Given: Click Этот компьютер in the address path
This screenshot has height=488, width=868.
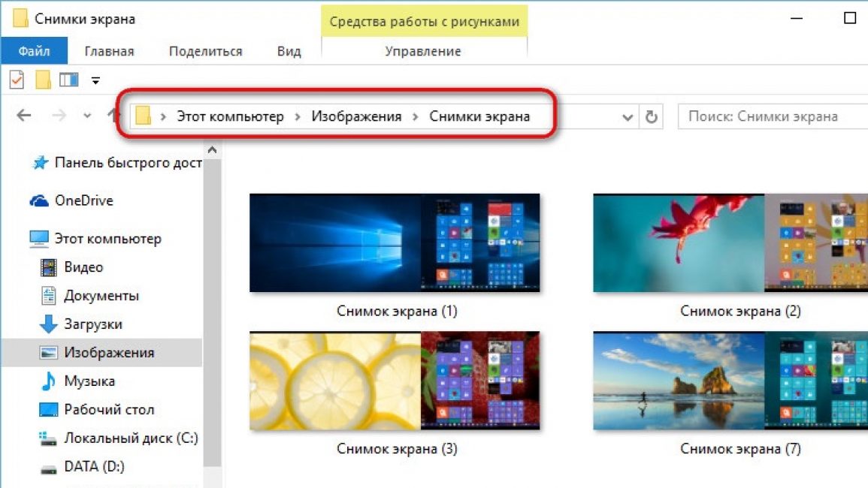Looking at the screenshot, I should click(230, 116).
